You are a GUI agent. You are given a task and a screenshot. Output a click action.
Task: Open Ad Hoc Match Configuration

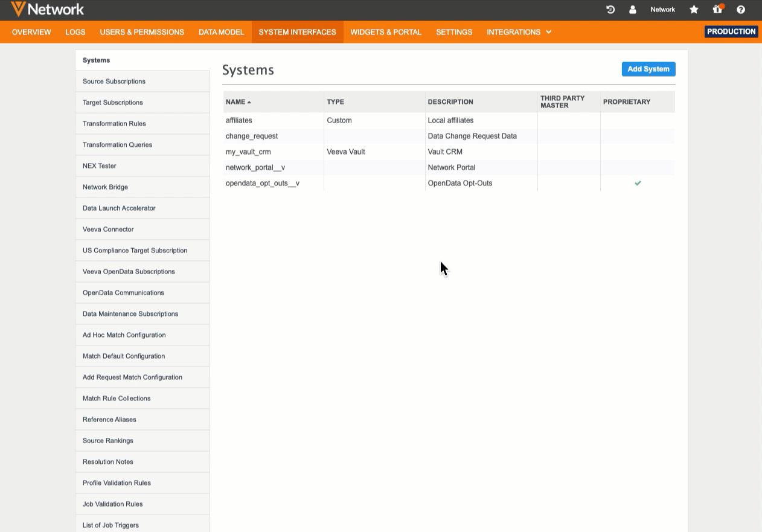coord(142,335)
